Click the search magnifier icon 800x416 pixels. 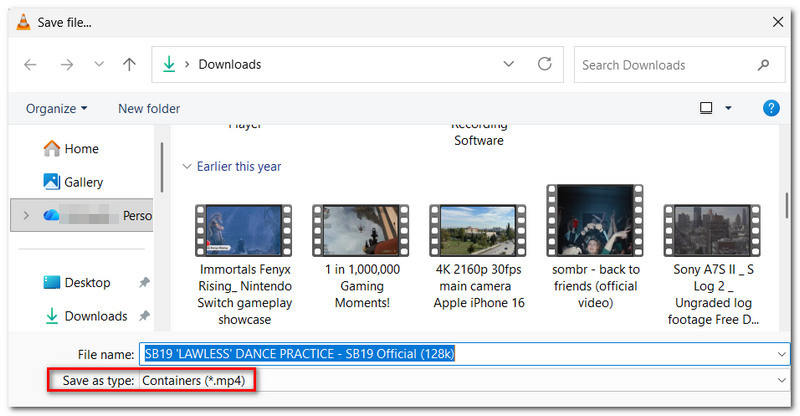[x=763, y=65]
